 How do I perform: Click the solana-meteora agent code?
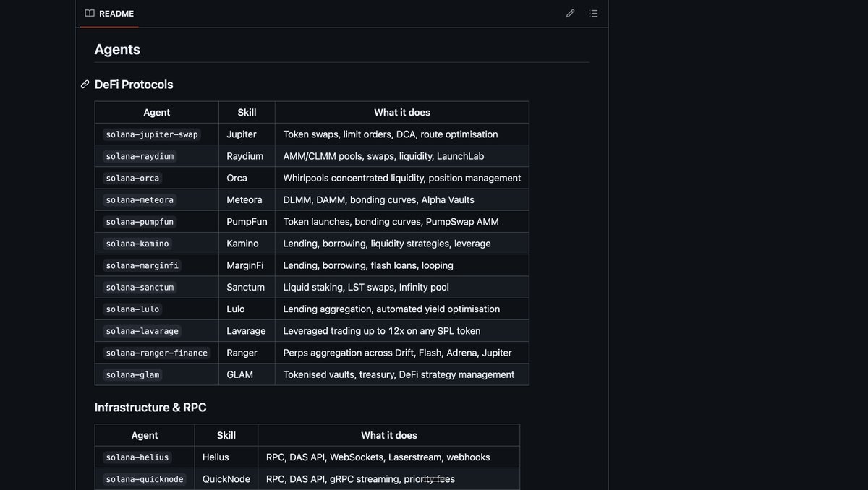[140, 199]
